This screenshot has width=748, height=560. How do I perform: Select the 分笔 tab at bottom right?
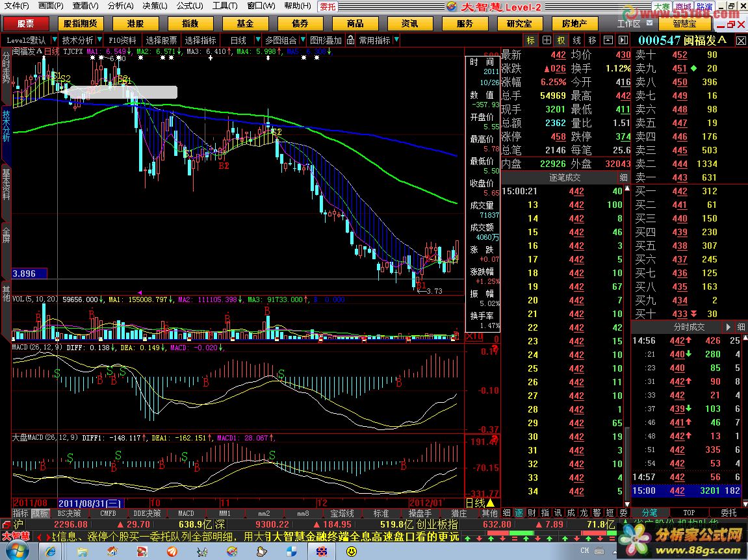(649, 513)
